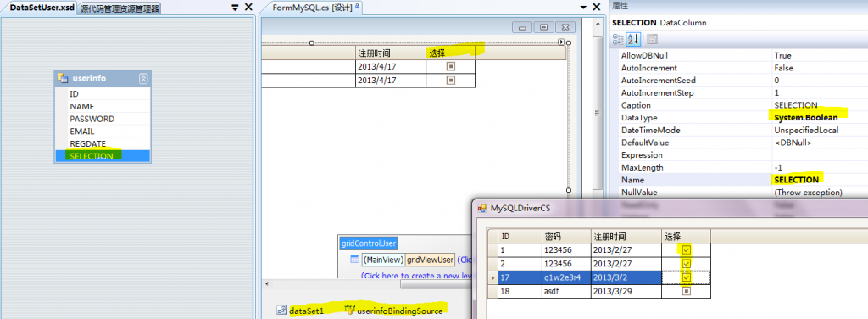The height and width of the screenshot is (319, 868).
Task: Click the create a new level link
Action: [x=415, y=275]
